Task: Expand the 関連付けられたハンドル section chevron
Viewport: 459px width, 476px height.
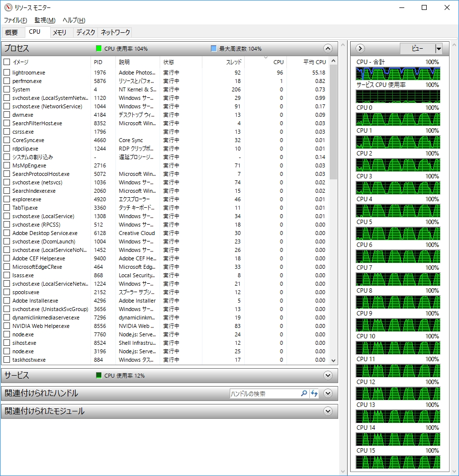Action: point(328,393)
